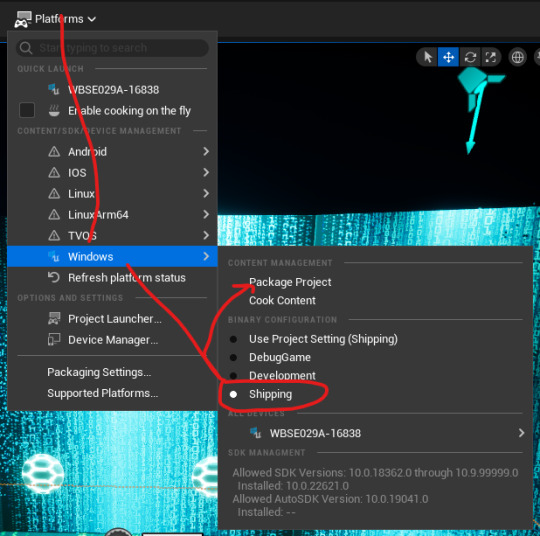The height and width of the screenshot is (536, 540).
Task: Expand All Devices WBSE029A-16838 submenu chevron
Action: click(521, 433)
